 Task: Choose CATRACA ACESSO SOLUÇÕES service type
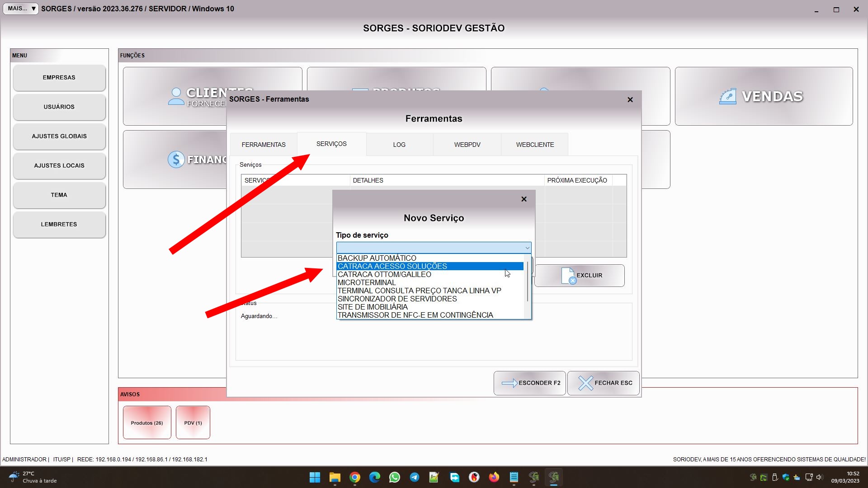click(x=430, y=266)
